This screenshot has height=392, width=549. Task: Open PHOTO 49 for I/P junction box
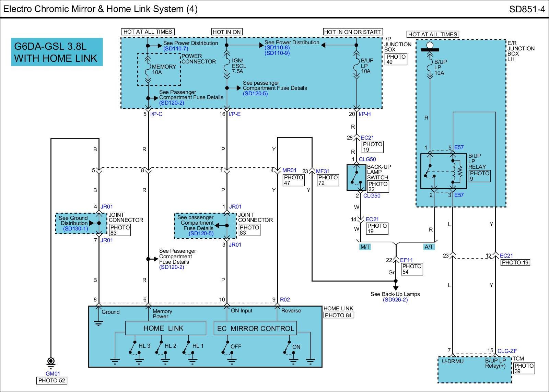(396, 59)
